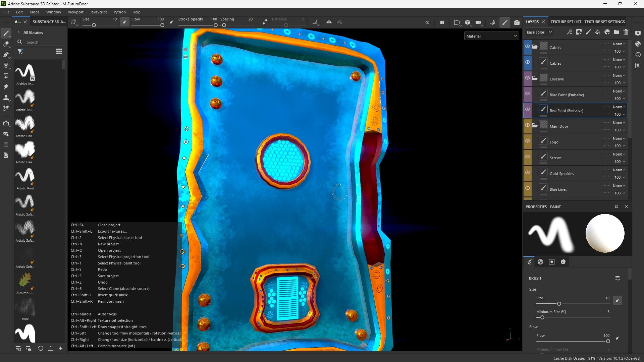
Task: Select the Main Door folder layer
Action: pyautogui.click(x=559, y=126)
